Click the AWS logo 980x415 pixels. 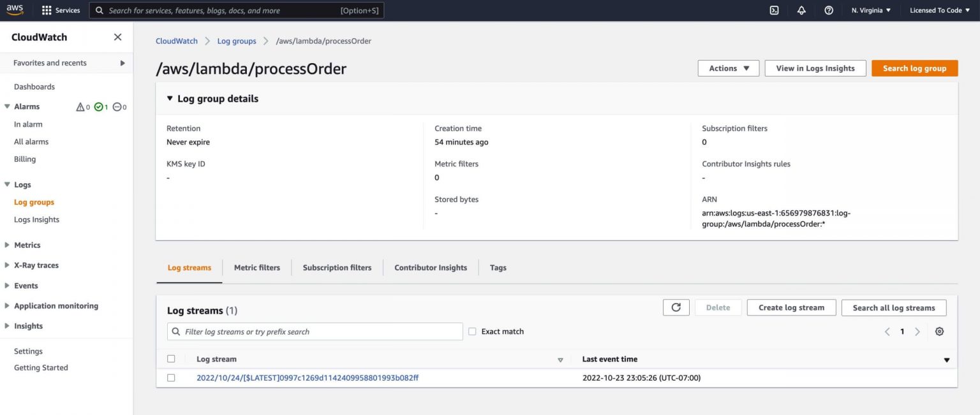(14, 10)
